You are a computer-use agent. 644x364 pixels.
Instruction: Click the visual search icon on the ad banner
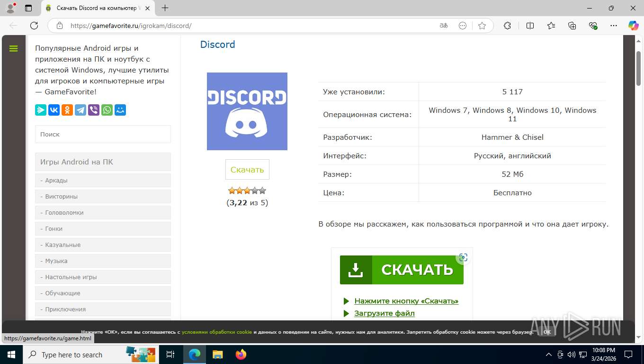click(x=463, y=257)
